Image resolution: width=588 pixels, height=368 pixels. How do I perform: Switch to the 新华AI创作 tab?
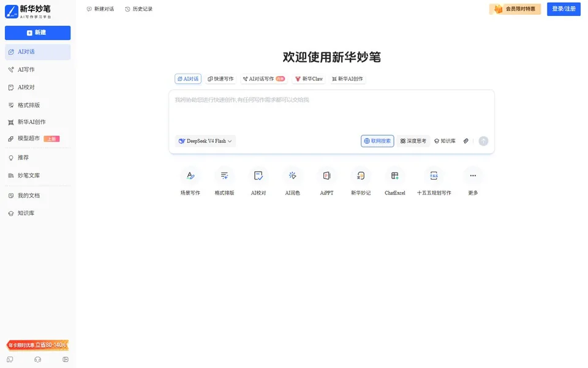pos(348,79)
